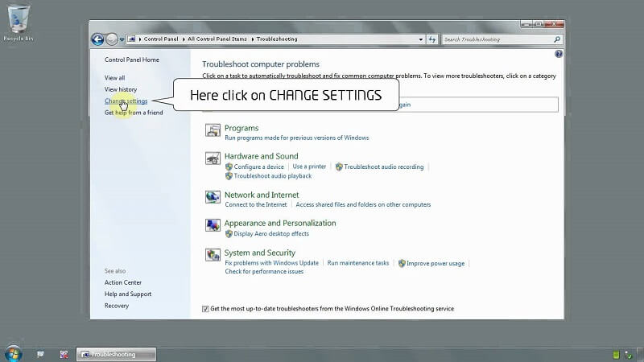Image resolution: width=644 pixels, height=362 pixels.
Task: Open Action Center under See also
Action: coord(123,282)
